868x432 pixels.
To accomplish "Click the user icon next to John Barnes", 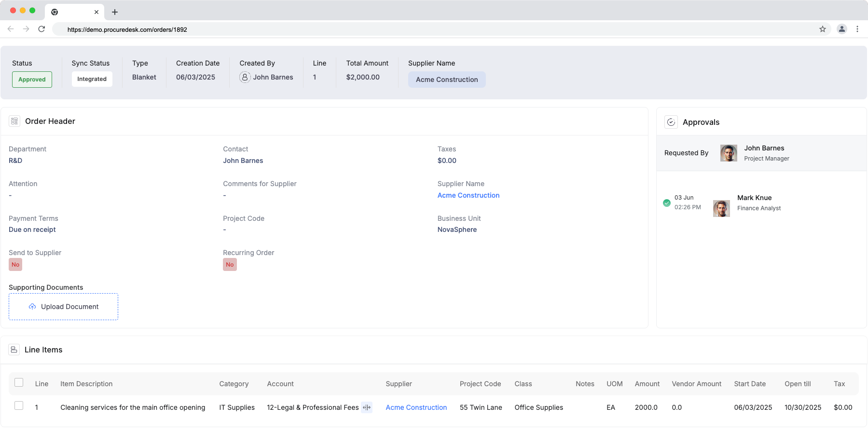I will [245, 77].
